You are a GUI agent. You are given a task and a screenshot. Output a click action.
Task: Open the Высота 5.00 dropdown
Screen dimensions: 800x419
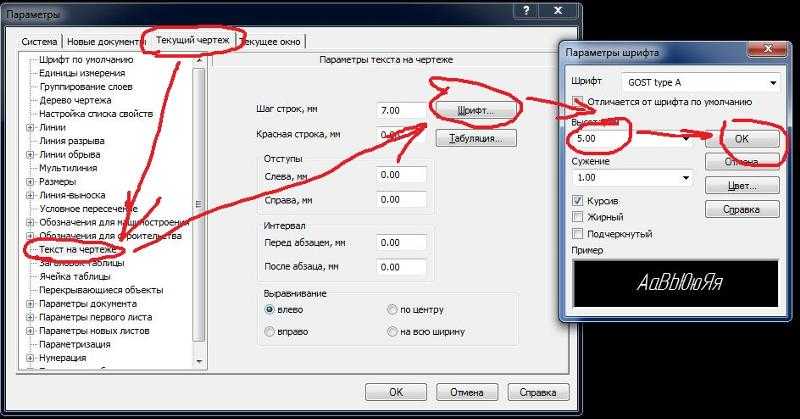click(686, 138)
